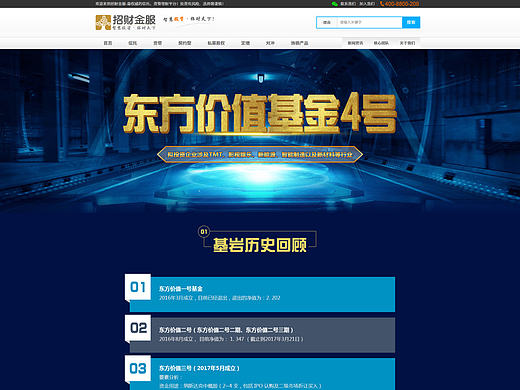Open the 定增 navigation item
The width and height of the screenshot is (520, 390).
point(245,43)
